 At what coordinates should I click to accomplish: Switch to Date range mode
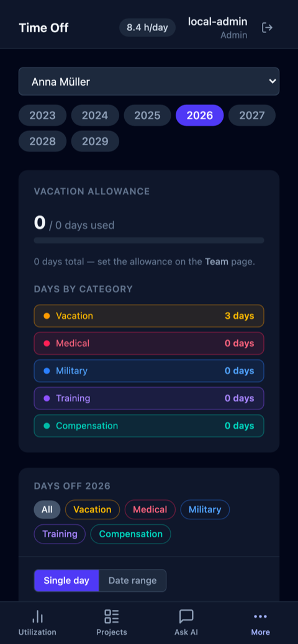click(132, 580)
